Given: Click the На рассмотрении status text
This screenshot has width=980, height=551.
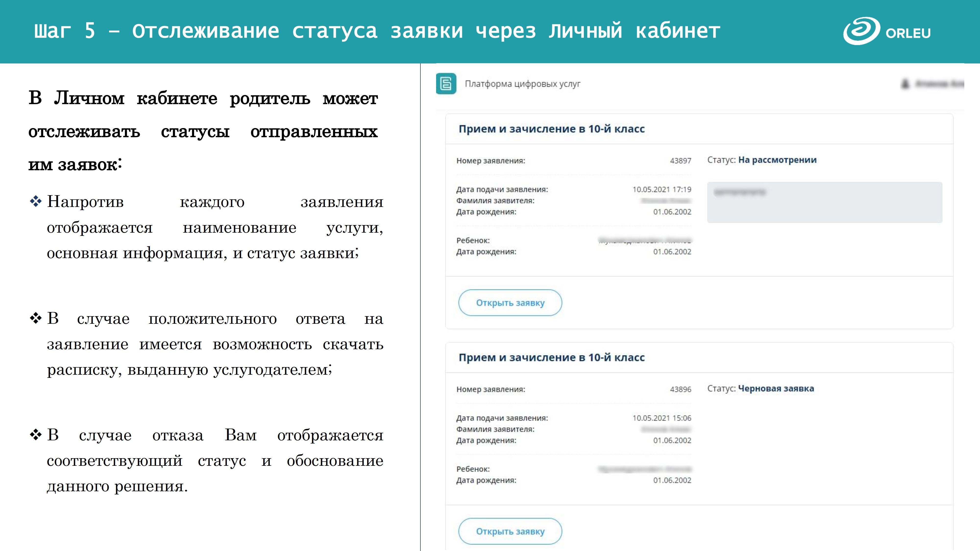Looking at the screenshot, I should click(777, 160).
